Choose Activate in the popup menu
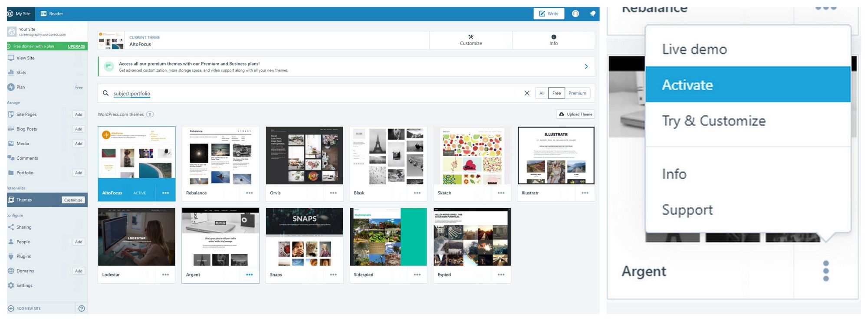Viewport: 868px width, 321px height. pos(748,85)
